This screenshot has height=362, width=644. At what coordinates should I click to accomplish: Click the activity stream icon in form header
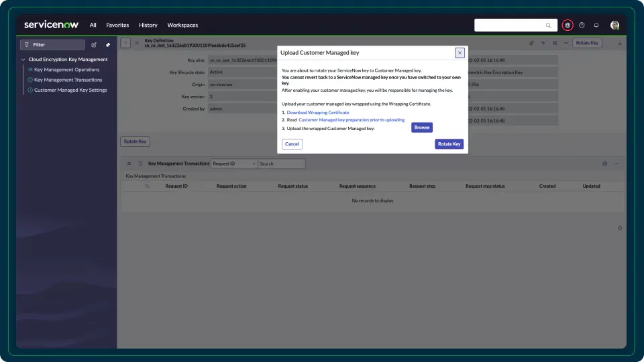coord(543,43)
